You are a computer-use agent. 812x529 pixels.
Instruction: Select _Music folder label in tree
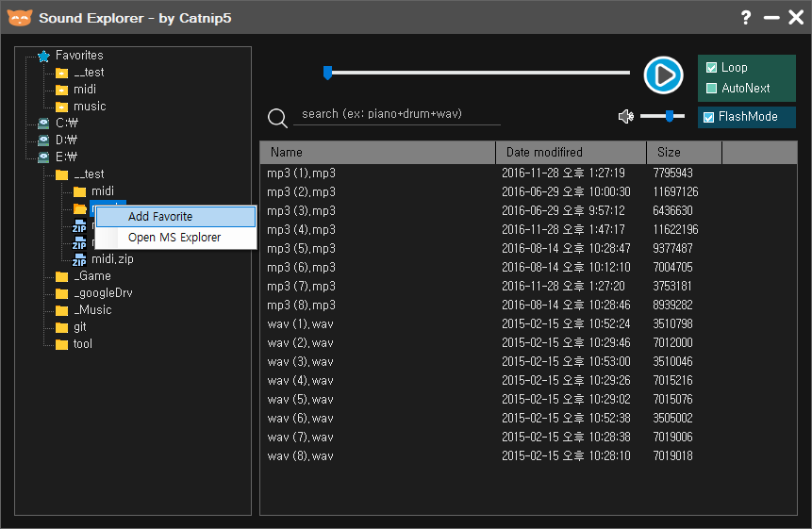pyautogui.click(x=92, y=310)
